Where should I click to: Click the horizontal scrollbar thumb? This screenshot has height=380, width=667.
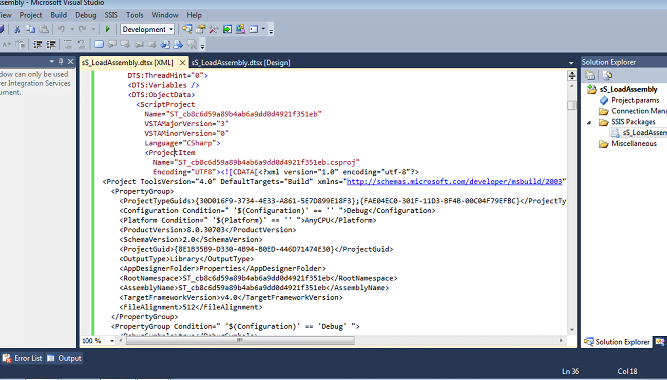pos(240,340)
